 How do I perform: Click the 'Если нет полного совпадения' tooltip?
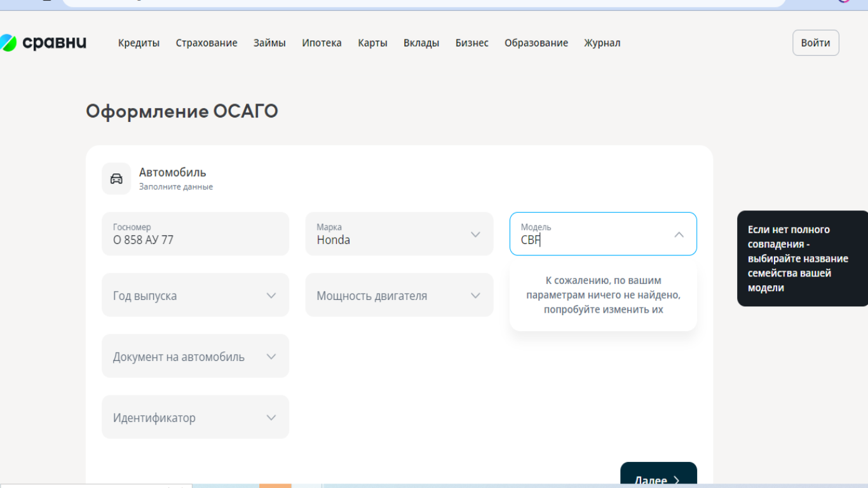[803, 259]
